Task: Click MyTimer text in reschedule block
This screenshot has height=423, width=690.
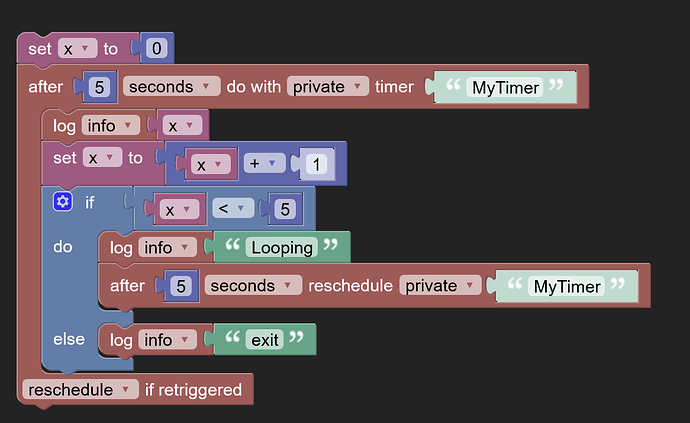Action: (567, 286)
